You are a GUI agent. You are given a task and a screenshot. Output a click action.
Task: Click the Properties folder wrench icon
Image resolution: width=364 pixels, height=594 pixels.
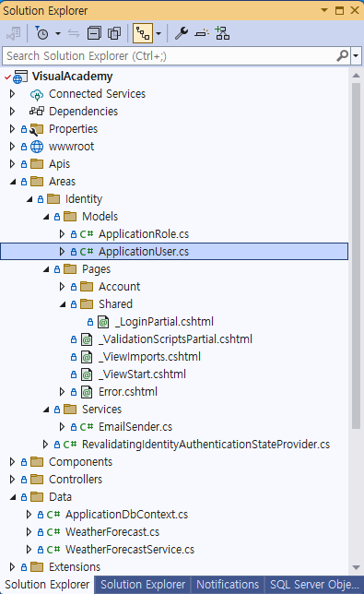point(36,129)
